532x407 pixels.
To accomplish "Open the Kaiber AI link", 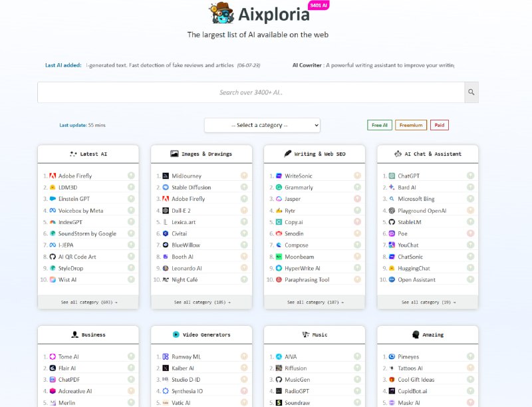I will [x=183, y=368].
